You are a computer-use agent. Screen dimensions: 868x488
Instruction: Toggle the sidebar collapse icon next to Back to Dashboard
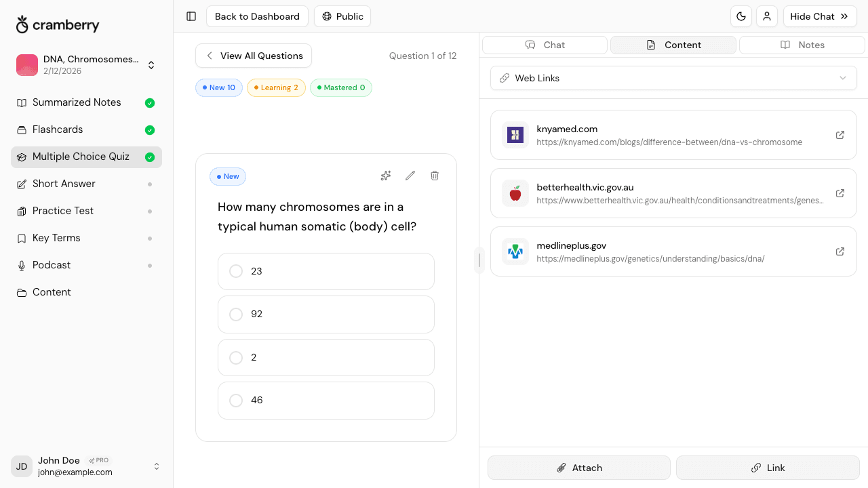191,16
